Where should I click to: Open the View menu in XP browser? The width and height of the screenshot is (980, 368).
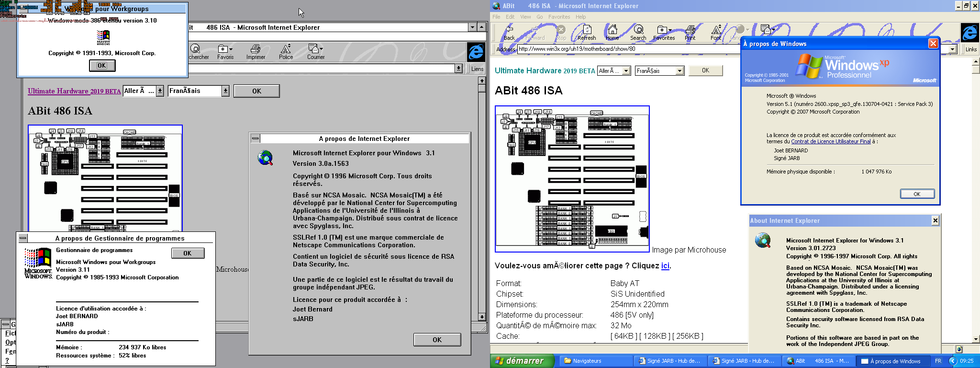coord(525,17)
